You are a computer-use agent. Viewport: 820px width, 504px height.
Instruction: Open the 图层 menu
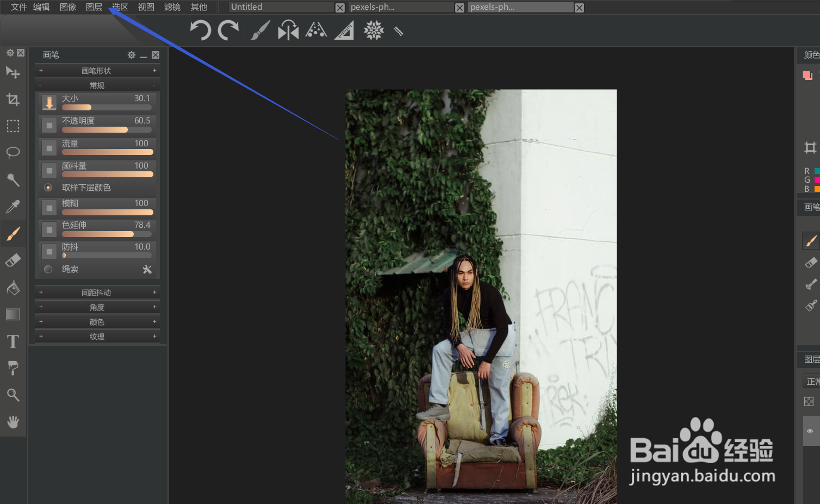94,7
